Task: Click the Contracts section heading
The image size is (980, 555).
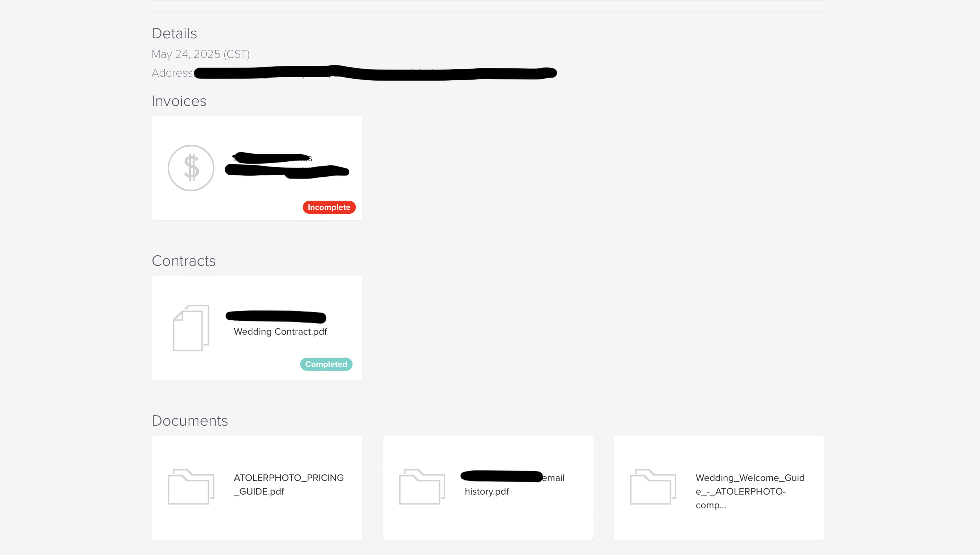Action: coord(183,261)
